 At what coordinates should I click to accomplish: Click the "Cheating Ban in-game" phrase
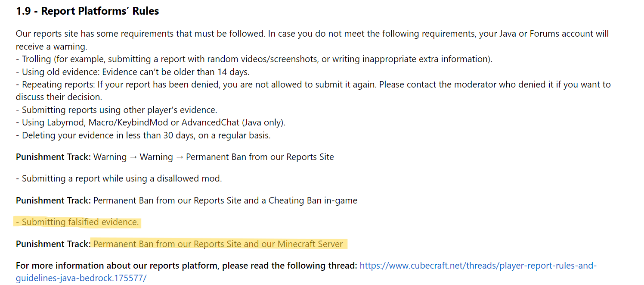(313, 200)
